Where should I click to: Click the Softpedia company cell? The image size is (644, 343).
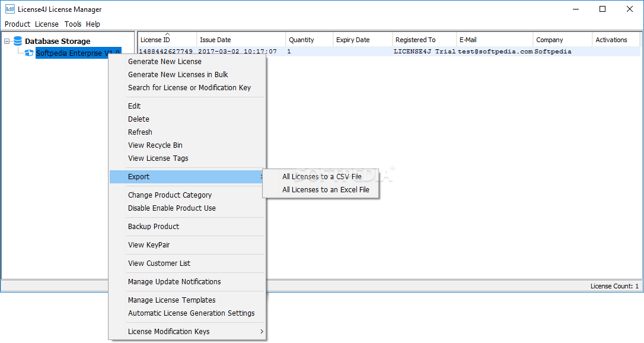pyautogui.click(x=563, y=52)
